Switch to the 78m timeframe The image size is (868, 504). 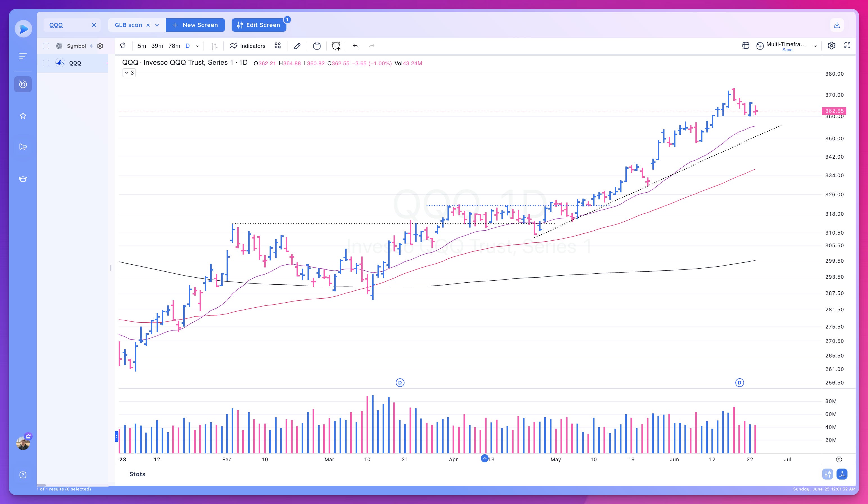pos(174,46)
